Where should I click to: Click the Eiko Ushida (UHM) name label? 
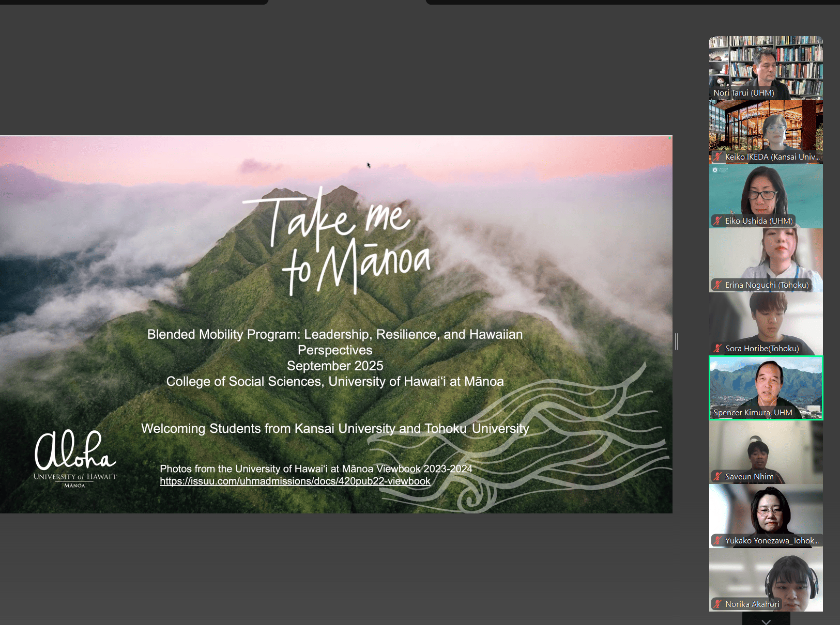pos(758,221)
